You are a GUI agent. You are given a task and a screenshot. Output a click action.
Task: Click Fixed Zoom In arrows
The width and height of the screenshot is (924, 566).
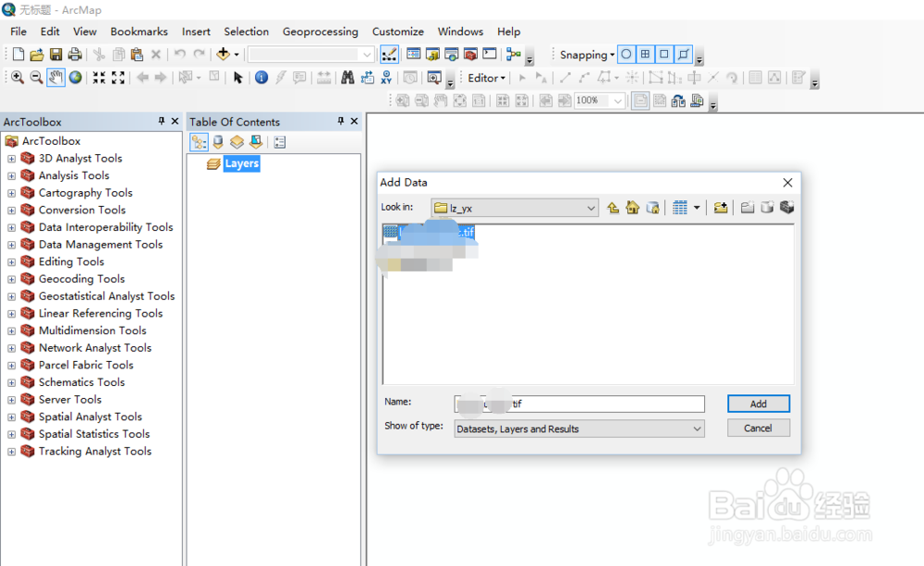pos(99,78)
